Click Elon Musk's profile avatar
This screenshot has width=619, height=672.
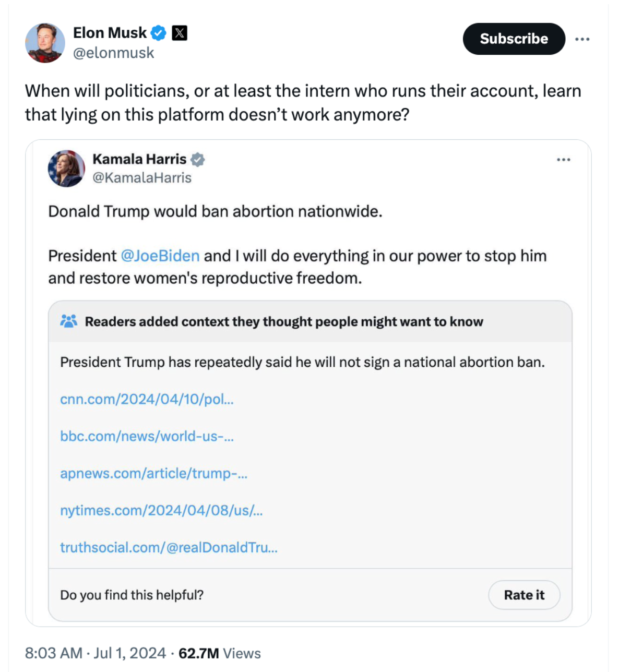pos(45,43)
